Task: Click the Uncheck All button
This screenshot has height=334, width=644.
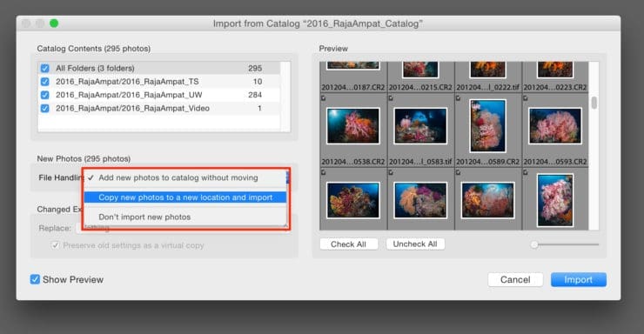Action: click(x=415, y=244)
